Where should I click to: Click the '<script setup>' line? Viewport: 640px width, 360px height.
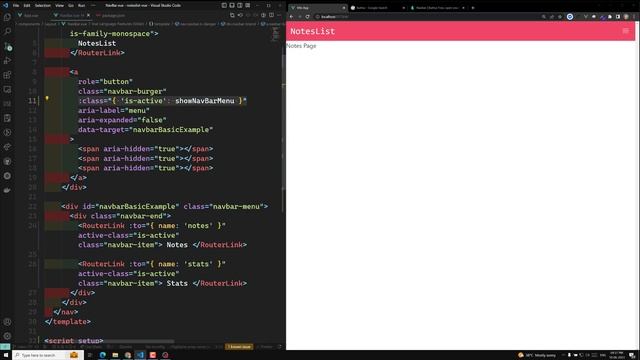[74, 341]
